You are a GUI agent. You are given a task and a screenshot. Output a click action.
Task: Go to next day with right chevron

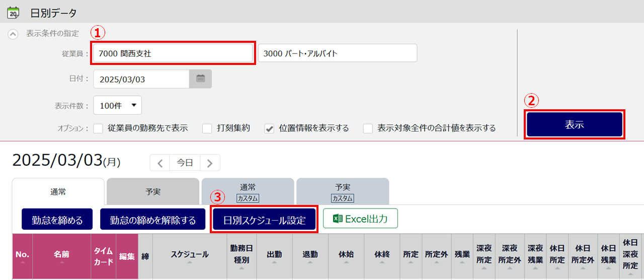210,163
